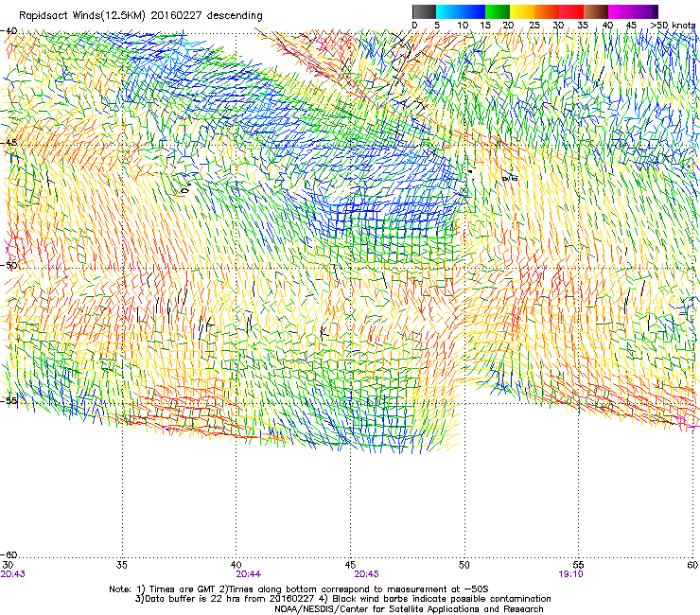Click the '40' longitude label
Image resolution: width=700 pixels, height=615 pixels.
236,565
